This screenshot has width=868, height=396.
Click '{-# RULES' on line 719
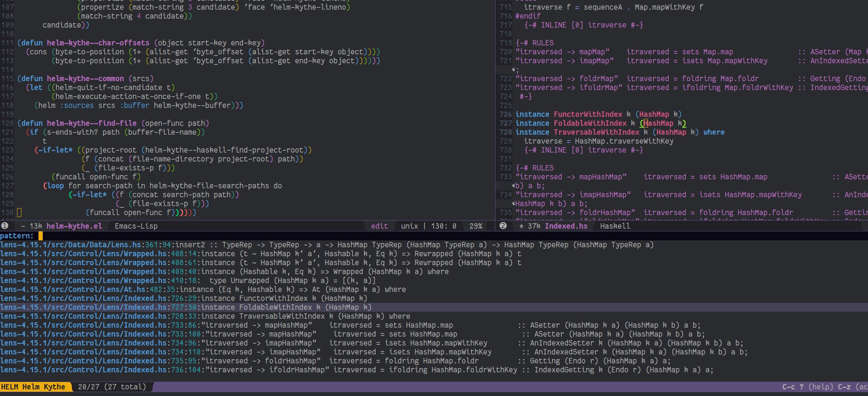click(x=535, y=43)
